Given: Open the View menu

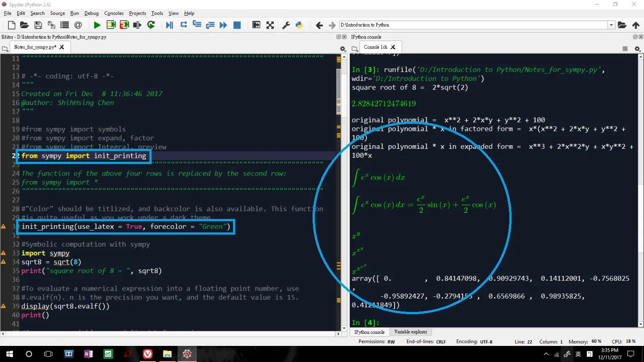Looking at the screenshot, I should 174,13.
